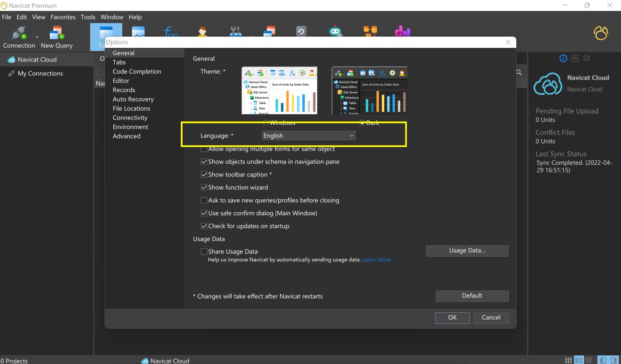621x364 pixels.
Task: Click the Default button
Action: 472,296
